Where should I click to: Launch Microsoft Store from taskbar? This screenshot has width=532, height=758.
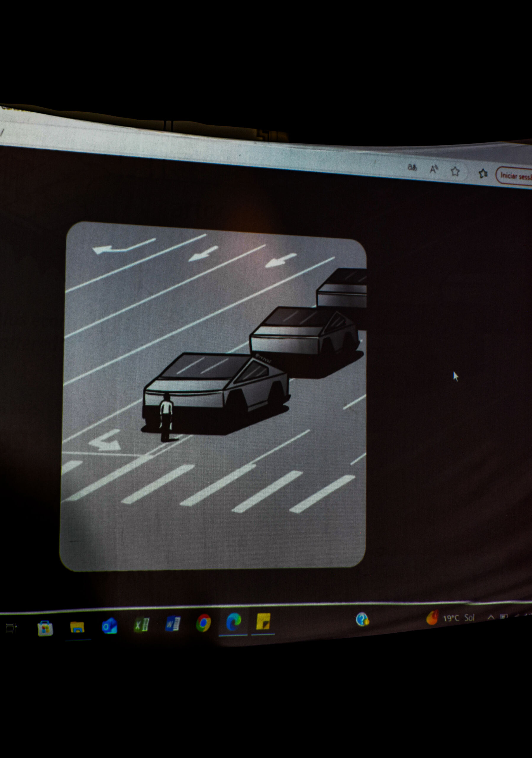coord(45,628)
